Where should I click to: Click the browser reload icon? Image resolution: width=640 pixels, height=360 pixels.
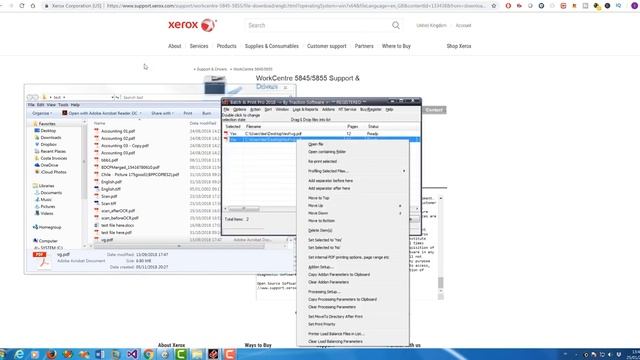pos(22,6)
